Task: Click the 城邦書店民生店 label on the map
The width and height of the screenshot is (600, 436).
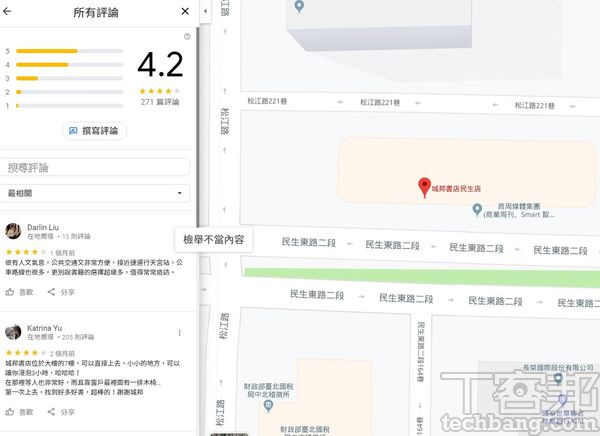Action: [x=456, y=189]
